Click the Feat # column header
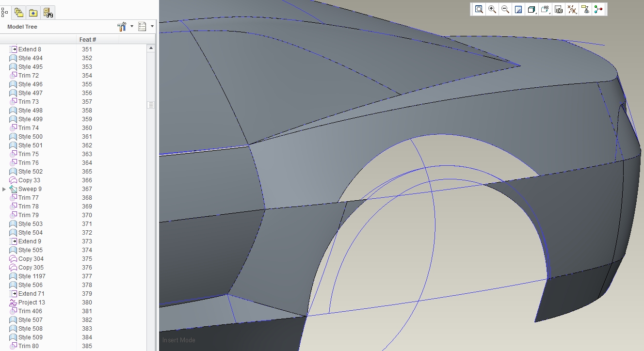Image resolution: width=644 pixels, height=351 pixels. coord(87,39)
